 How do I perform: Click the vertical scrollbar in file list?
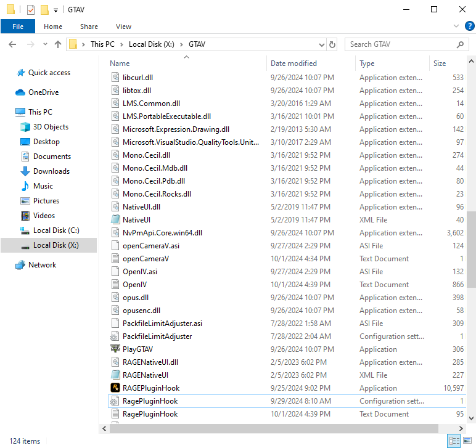(x=471, y=246)
